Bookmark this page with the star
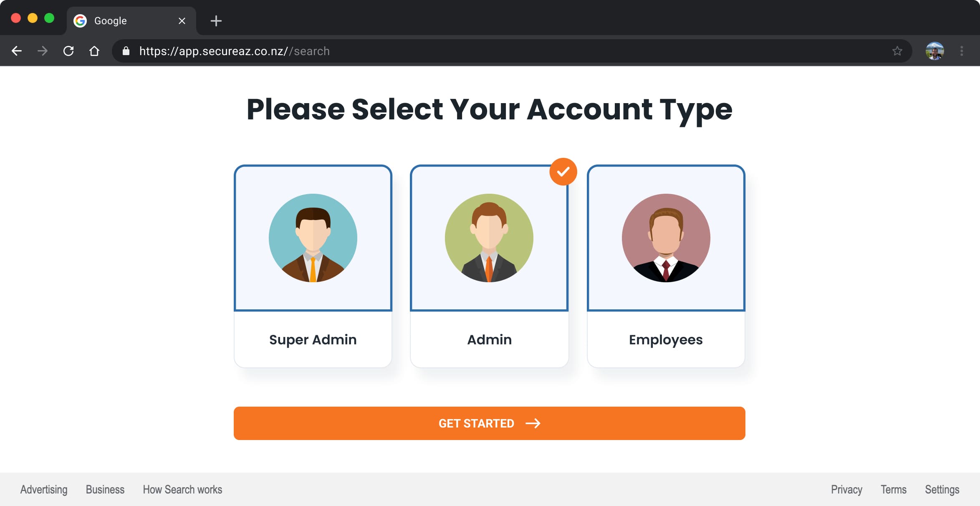Viewport: 980px width, 506px height. point(897,51)
